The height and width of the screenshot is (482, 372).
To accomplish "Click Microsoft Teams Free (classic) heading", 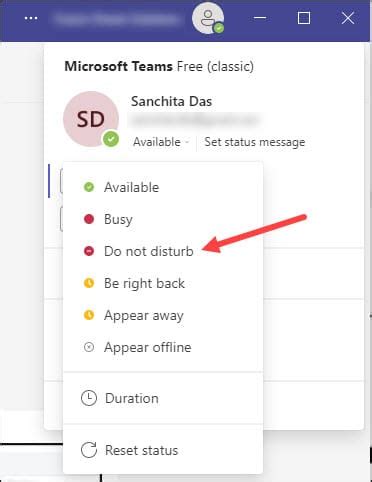I will (x=159, y=66).
